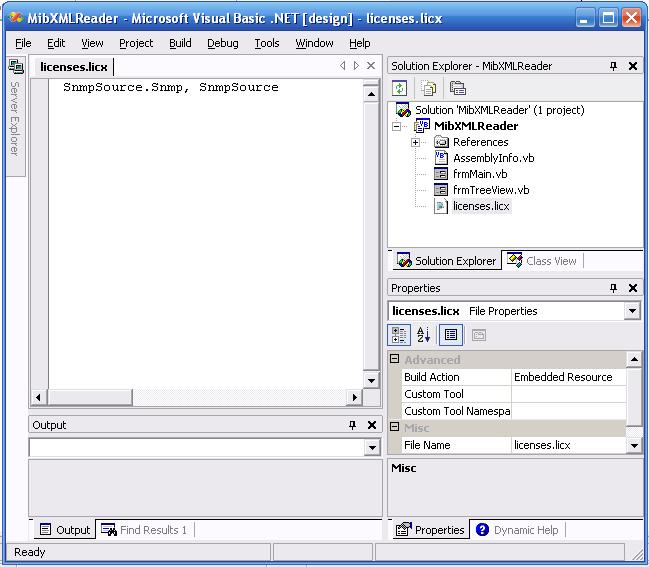Switch to Properties bottom tab

(430, 530)
